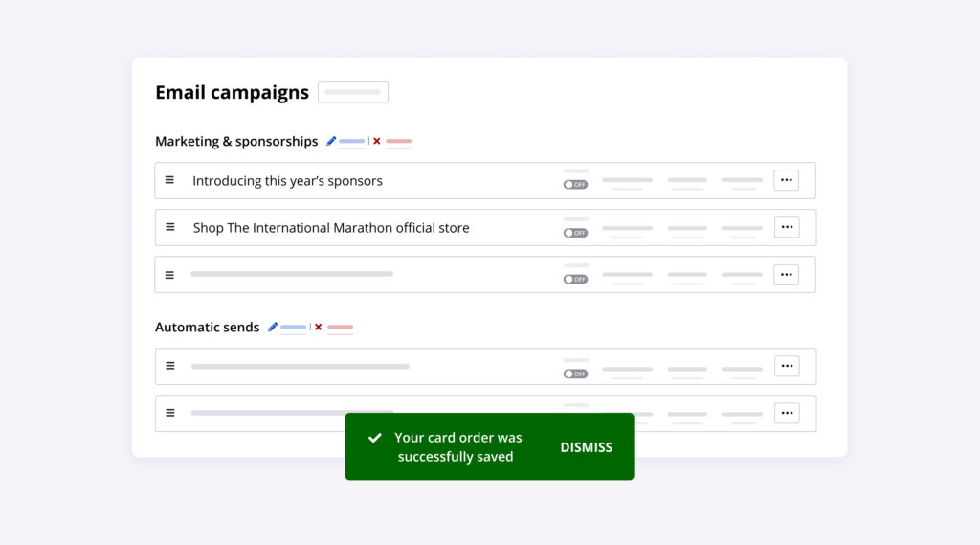Expand three-dot menu on first Automatic sends row

786,366
